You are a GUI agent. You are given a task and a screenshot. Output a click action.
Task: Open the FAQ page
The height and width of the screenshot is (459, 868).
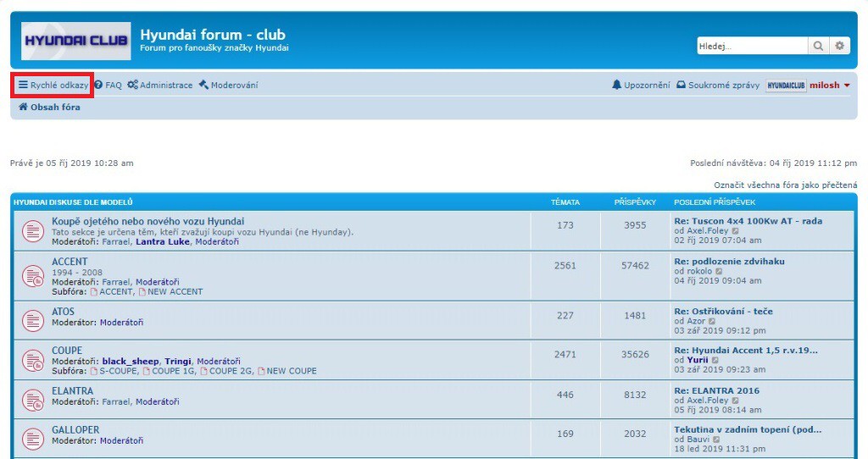[108, 86]
